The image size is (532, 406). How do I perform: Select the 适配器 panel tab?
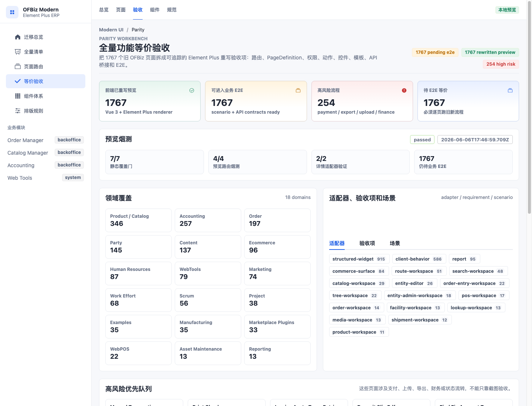[x=337, y=243]
